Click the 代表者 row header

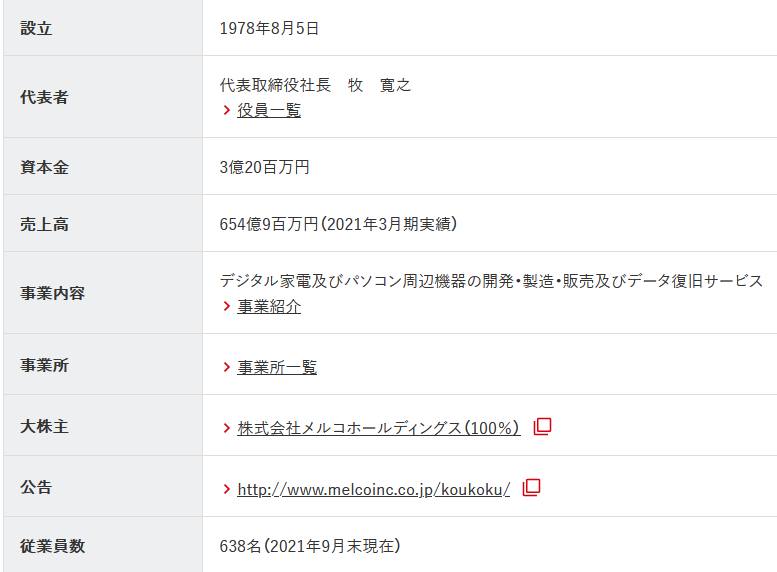[x=44, y=98]
